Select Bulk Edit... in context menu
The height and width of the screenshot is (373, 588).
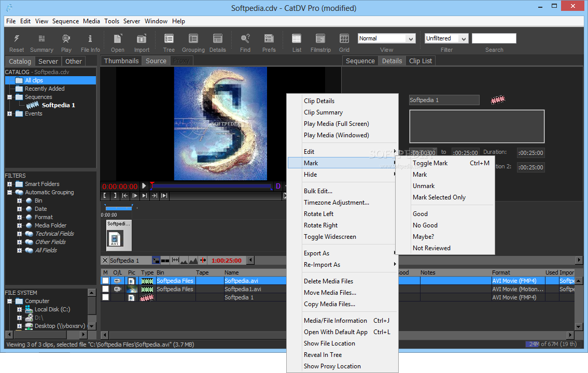pyautogui.click(x=342, y=191)
